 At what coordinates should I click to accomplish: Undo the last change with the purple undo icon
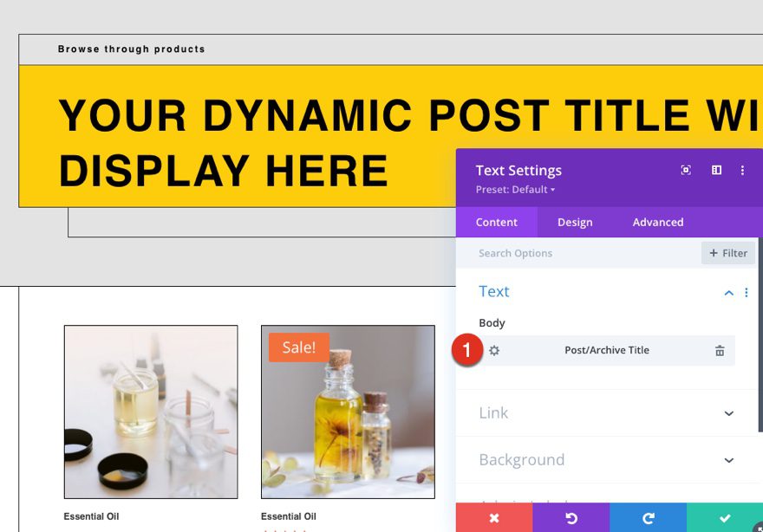[x=571, y=517]
